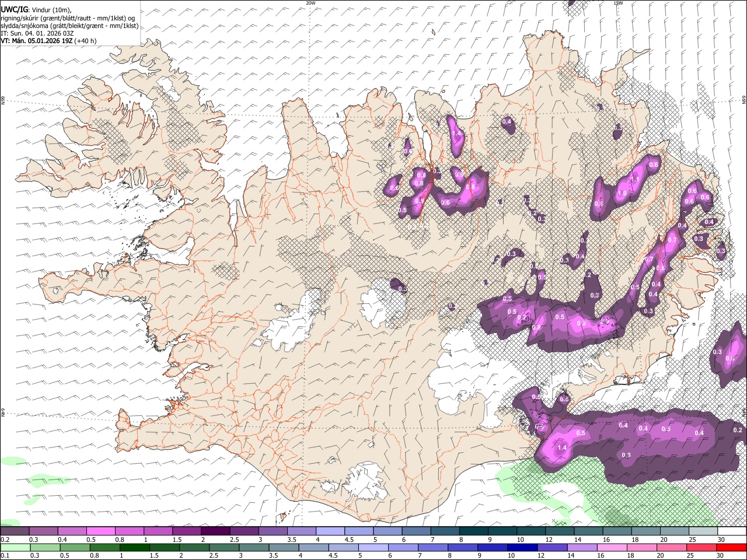Click the 20W longitude label at top

pos(310,3)
